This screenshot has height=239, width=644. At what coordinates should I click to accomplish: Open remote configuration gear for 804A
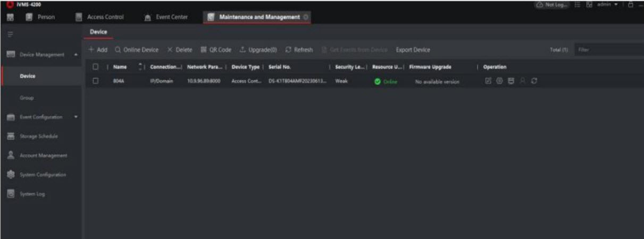499,81
